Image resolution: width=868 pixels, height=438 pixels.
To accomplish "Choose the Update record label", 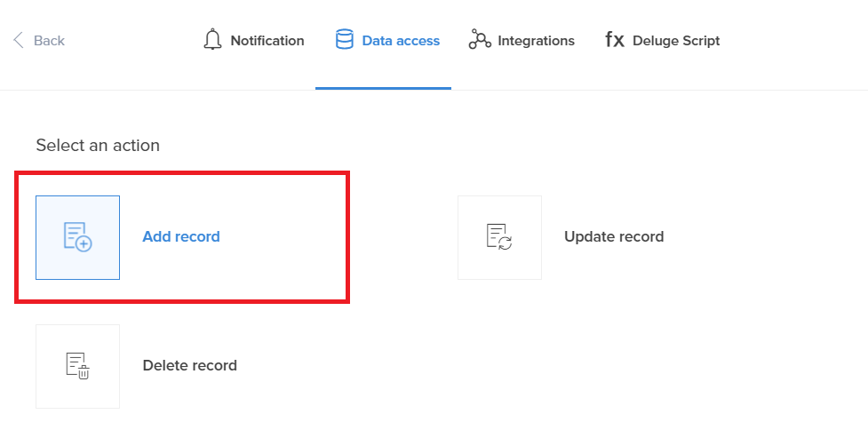I will (x=614, y=237).
